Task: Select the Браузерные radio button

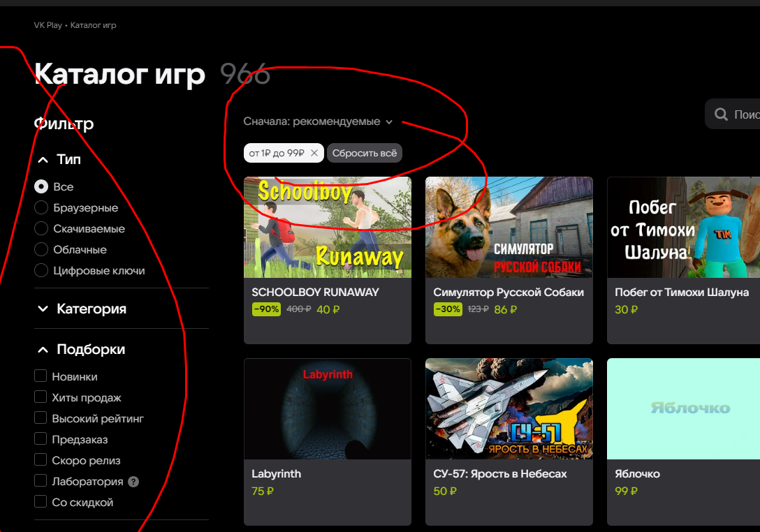Action: 41,207
